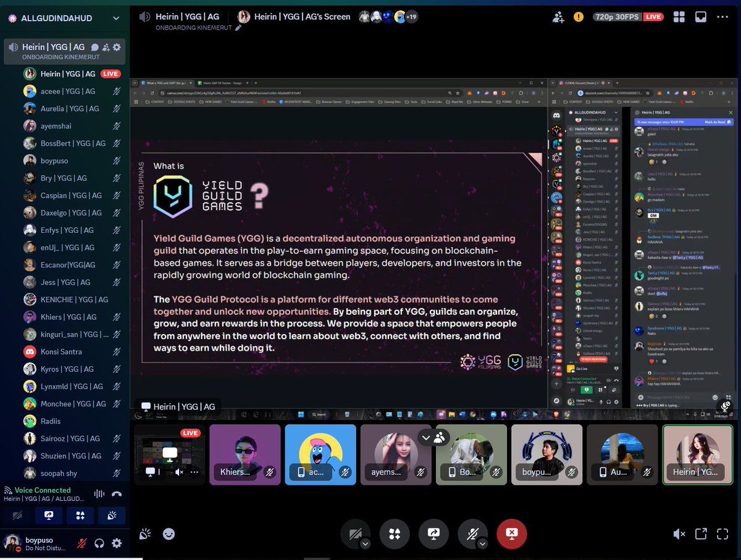741x560 pixels.
Task: Select Konsi Santra in the member list
Action: 72,352
